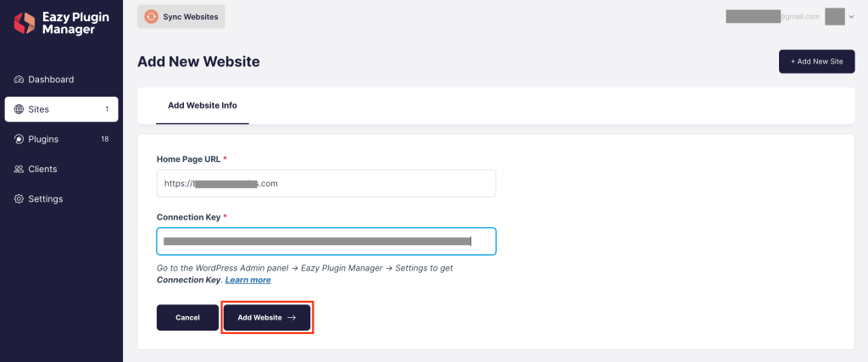Click the Plugins plug icon
This screenshot has height=362, width=868.
click(x=19, y=139)
